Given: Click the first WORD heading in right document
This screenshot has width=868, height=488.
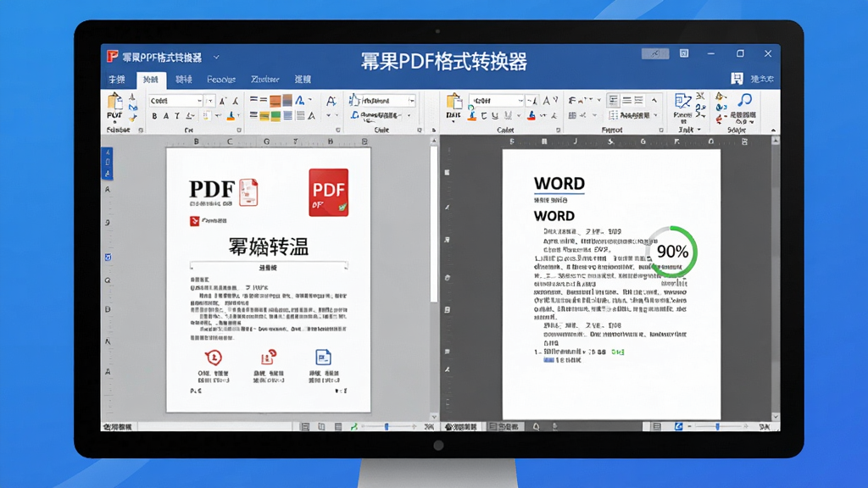Looking at the screenshot, I should click(559, 184).
